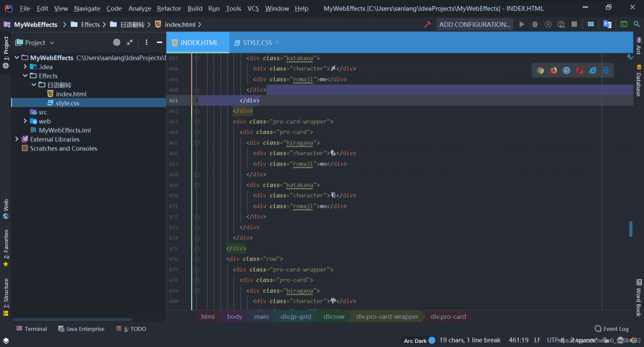
Task: Click the editor vertical scrollbar thumb
Action: 631,229
